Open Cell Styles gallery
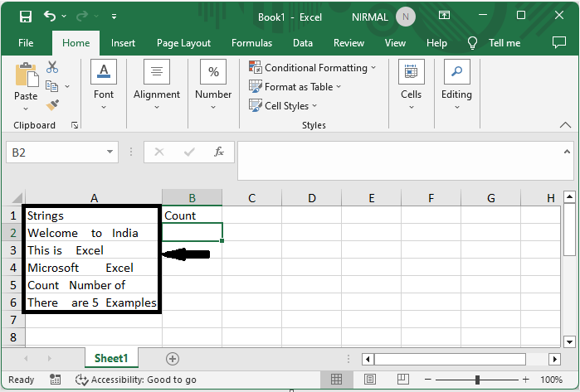 [283, 106]
